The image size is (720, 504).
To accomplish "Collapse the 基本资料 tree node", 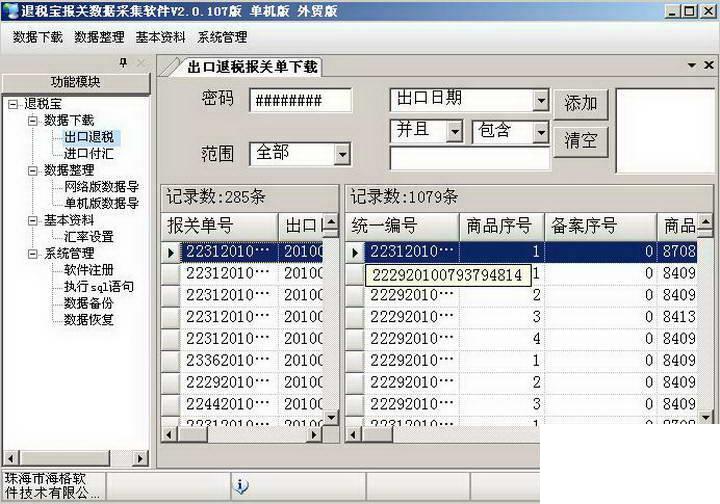I will [33, 220].
